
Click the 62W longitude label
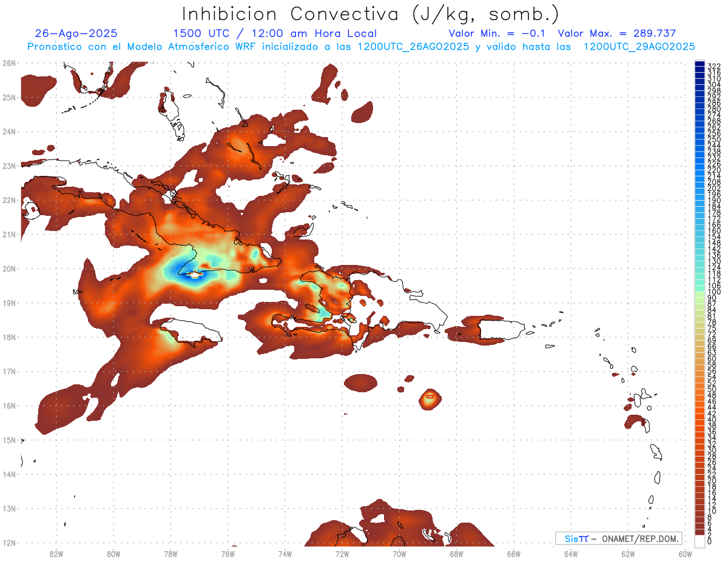click(x=629, y=554)
